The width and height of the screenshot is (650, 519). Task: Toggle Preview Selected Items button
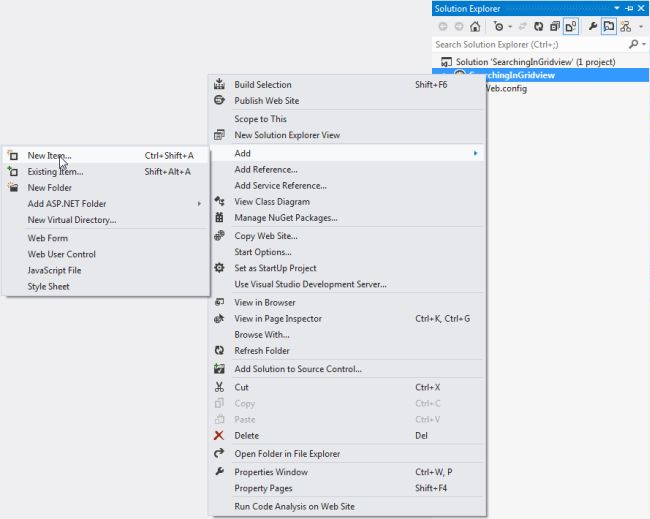pyautogui.click(x=609, y=27)
